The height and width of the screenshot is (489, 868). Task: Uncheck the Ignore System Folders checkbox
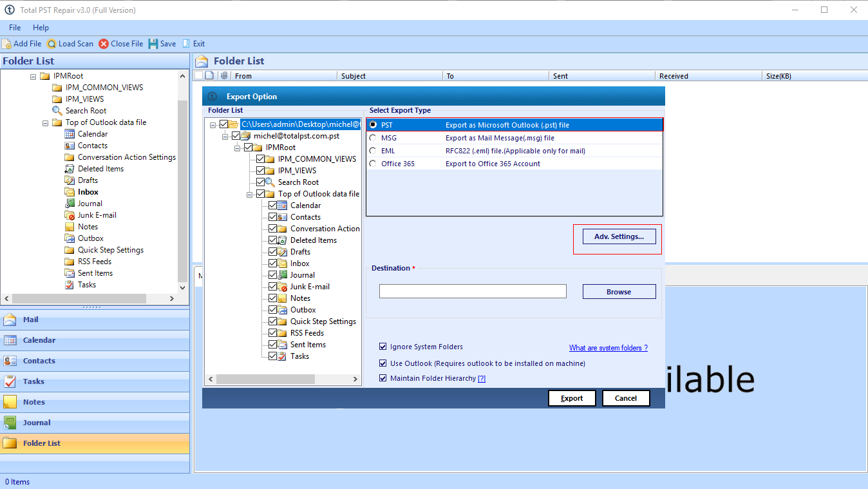tap(384, 347)
